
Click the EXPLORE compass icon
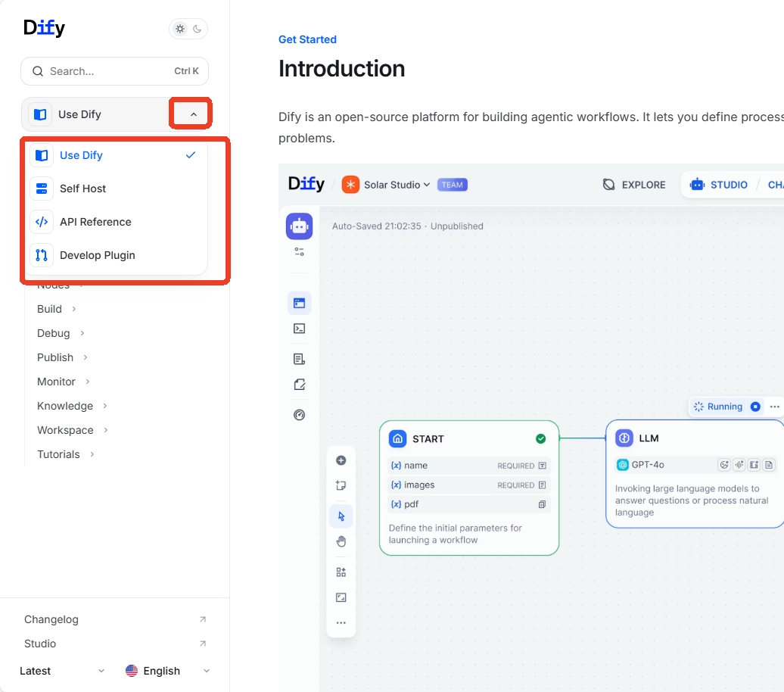(608, 185)
